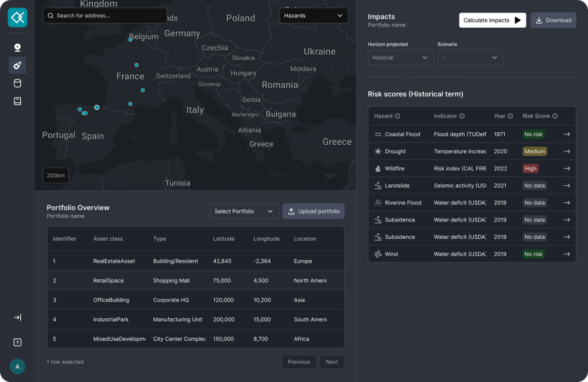The height and width of the screenshot is (382, 588).
Task: Click the user avatar at the bottom left
Action: pyautogui.click(x=17, y=366)
